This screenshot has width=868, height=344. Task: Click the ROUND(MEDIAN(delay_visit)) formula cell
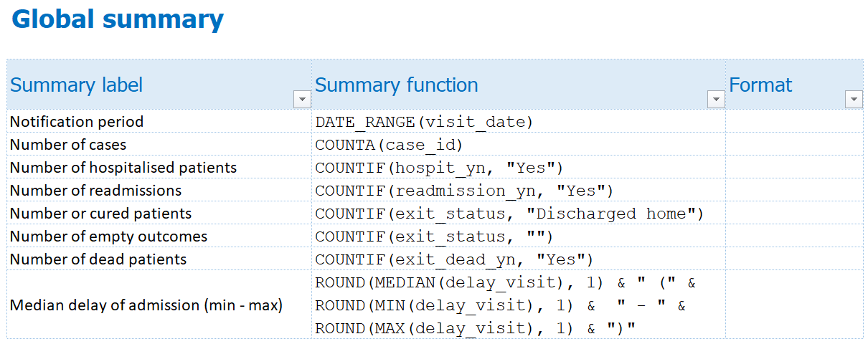[x=519, y=305]
